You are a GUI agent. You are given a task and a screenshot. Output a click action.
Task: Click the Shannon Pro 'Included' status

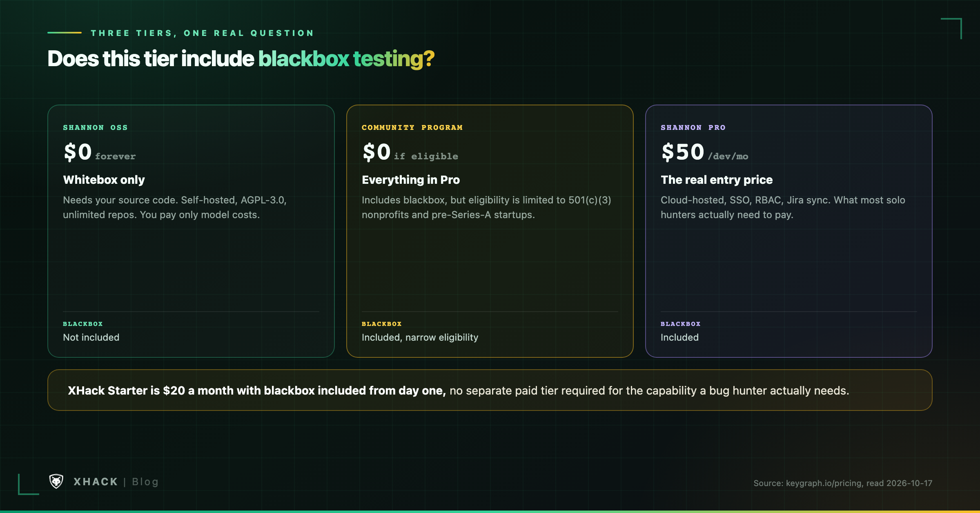679,337
